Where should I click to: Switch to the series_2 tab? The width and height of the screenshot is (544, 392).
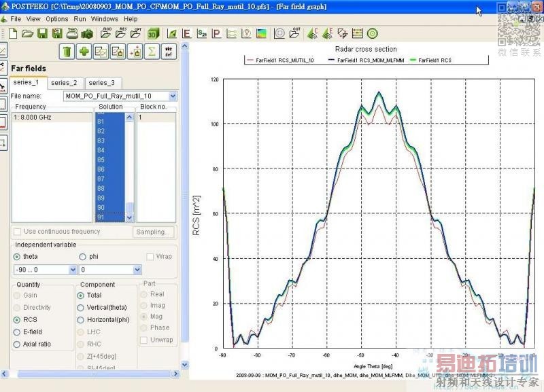[64, 83]
